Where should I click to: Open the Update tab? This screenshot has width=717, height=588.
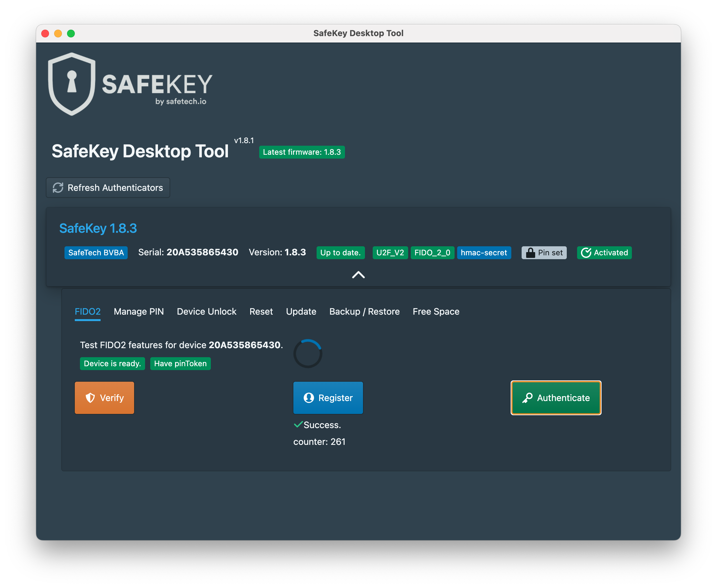pos(301,312)
